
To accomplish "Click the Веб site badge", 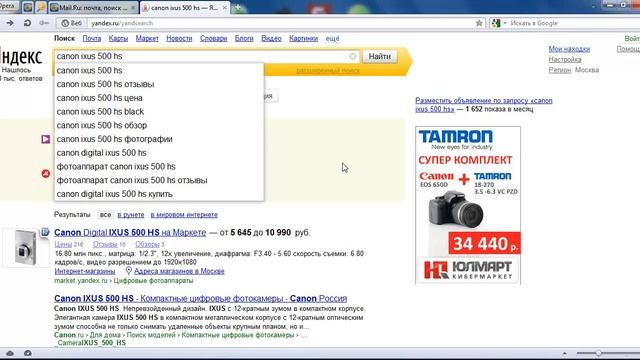I will point(71,23).
